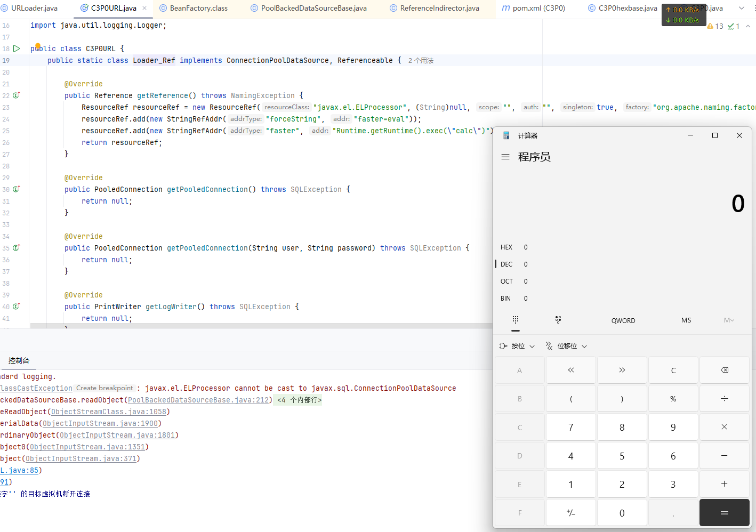756x532 pixels.
Task: Click the MS memory store button
Action: click(x=686, y=320)
